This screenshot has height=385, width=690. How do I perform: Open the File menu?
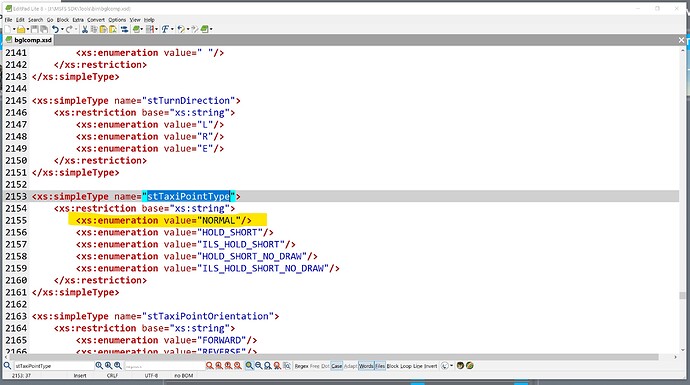(x=8, y=20)
